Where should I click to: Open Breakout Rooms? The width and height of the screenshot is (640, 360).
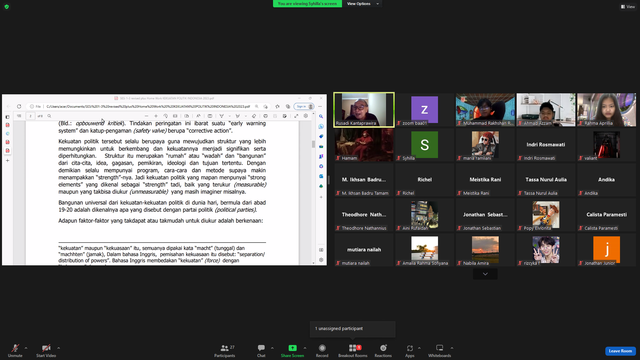click(353, 350)
